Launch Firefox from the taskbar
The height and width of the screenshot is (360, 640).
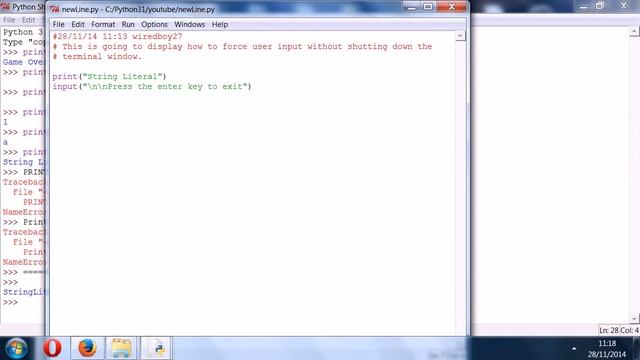pyautogui.click(x=87, y=348)
